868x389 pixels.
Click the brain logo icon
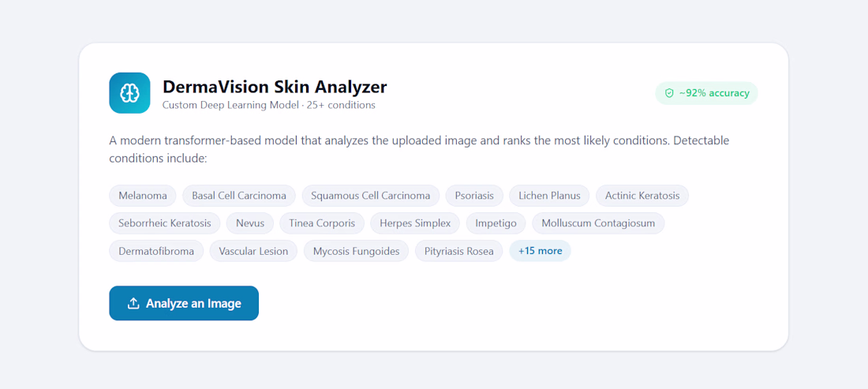(129, 93)
